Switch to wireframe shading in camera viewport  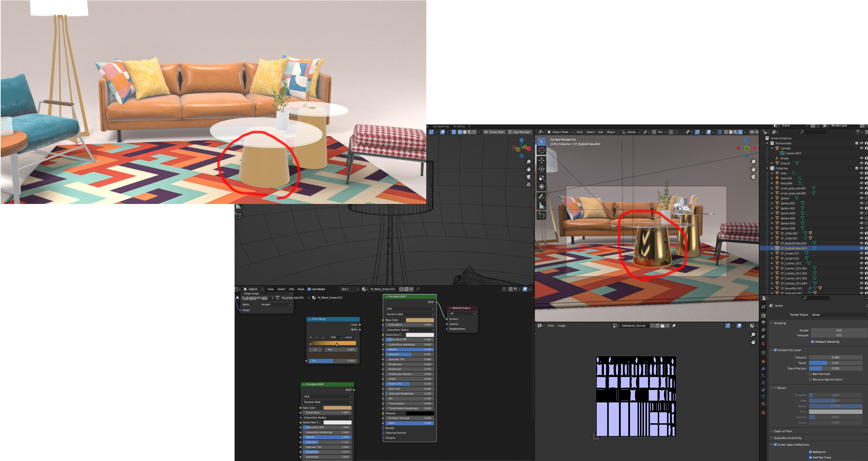pos(726,132)
